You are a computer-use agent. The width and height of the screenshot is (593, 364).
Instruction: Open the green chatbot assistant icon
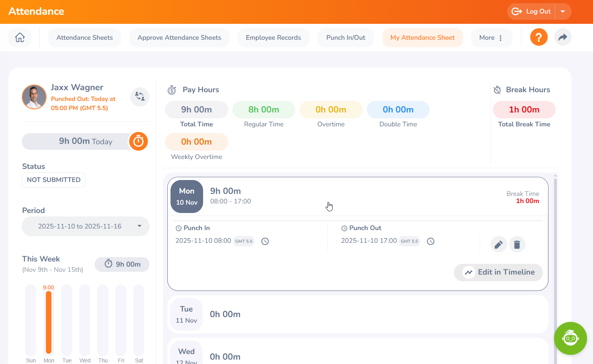coord(570,338)
